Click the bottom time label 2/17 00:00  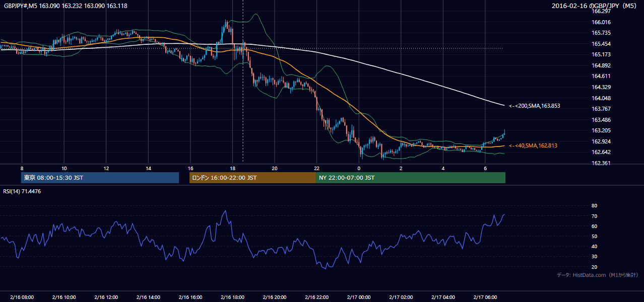(x=359, y=297)
